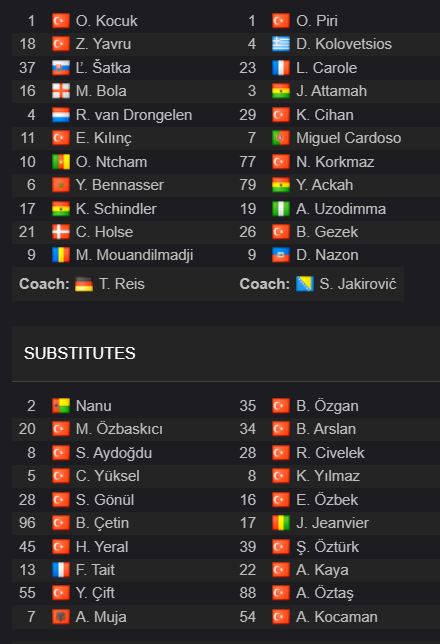Click the Dutch flag beside R. van Drongelen
Screen dimensions: 440x644
[60, 115]
